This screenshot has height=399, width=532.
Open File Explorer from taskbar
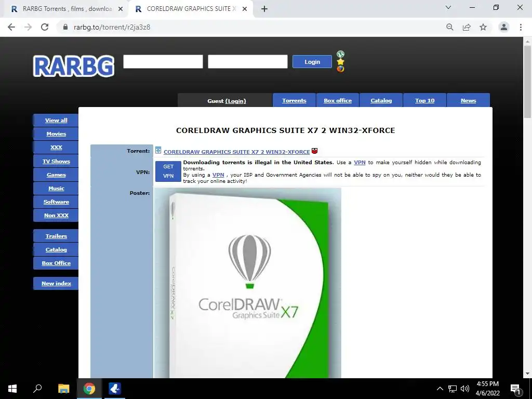pyautogui.click(x=63, y=389)
